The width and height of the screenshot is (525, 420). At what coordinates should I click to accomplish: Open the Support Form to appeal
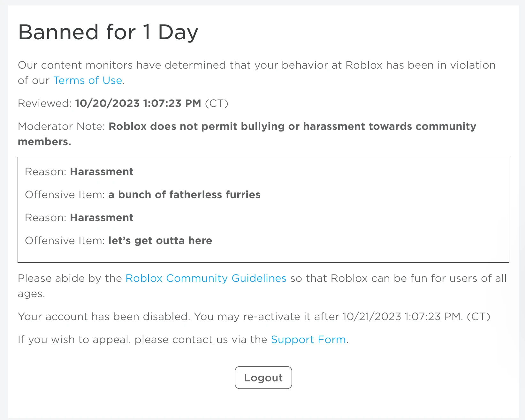(308, 340)
